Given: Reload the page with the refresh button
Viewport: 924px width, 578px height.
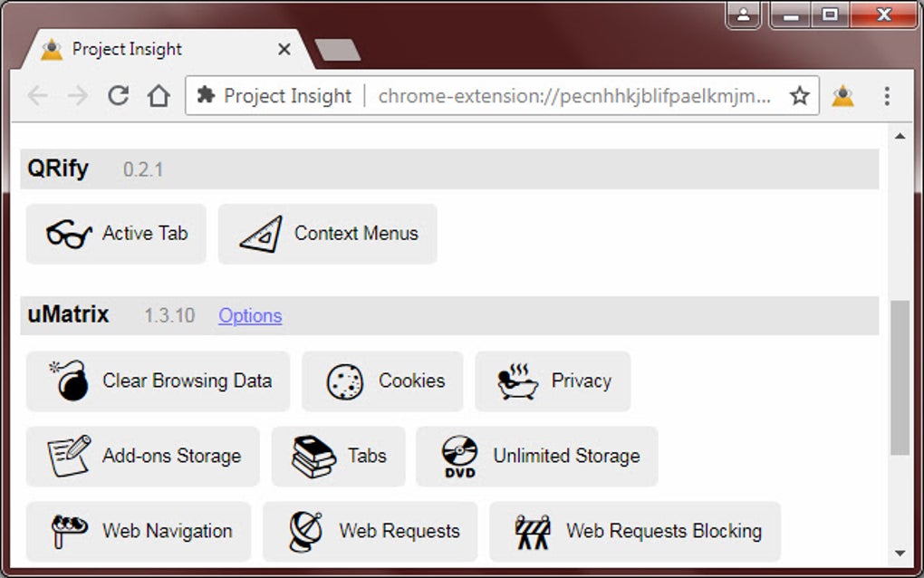Looking at the screenshot, I should pyautogui.click(x=119, y=95).
